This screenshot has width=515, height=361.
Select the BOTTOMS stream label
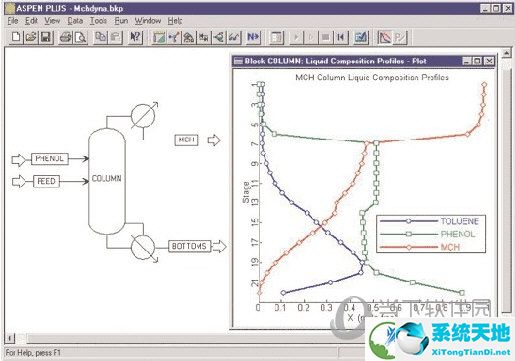[x=189, y=246]
